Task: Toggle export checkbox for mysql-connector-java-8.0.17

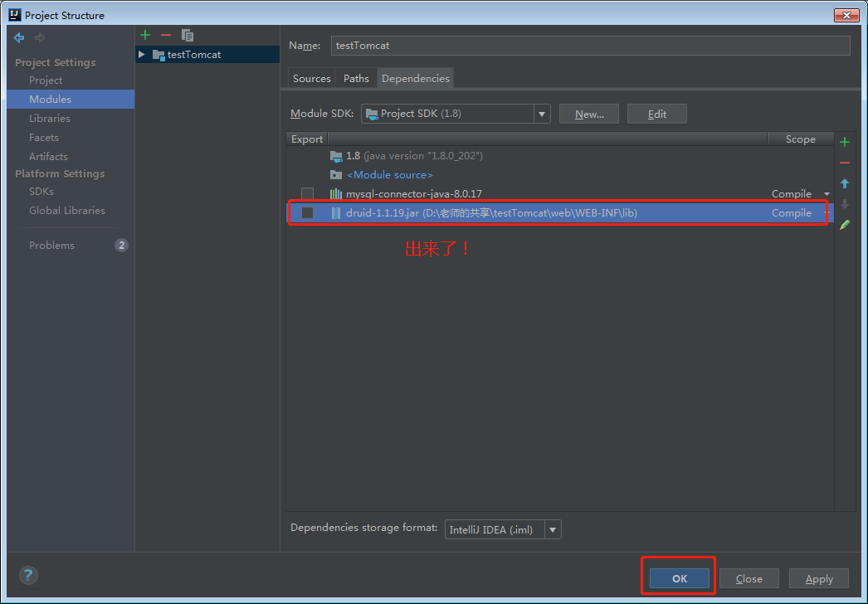Action: pyautogui.click(x=307, y=194)
